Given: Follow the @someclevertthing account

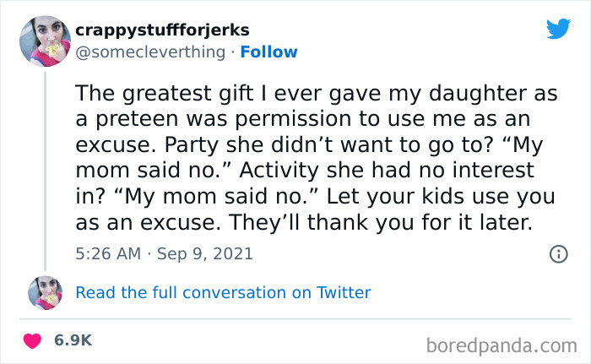Looking at the screenshot, I should point(268,52).
